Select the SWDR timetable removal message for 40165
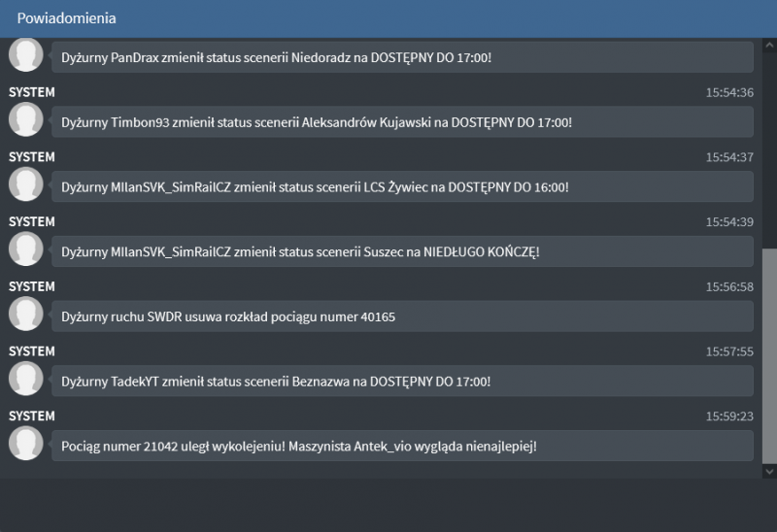 401,316
